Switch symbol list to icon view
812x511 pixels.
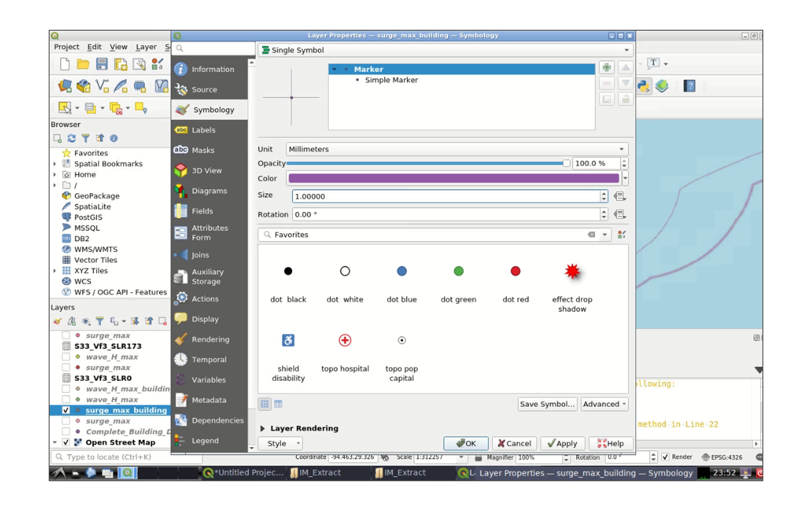264,404
